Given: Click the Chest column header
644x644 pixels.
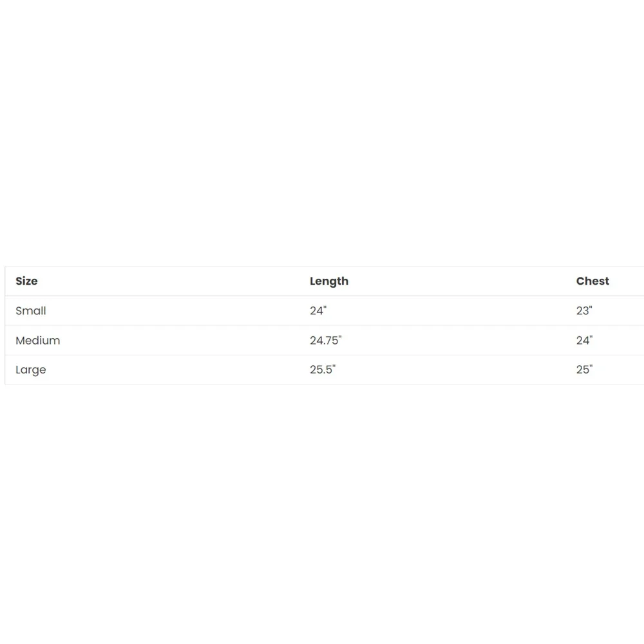Looking at the screenshot, I should click(x=592, y=281).
